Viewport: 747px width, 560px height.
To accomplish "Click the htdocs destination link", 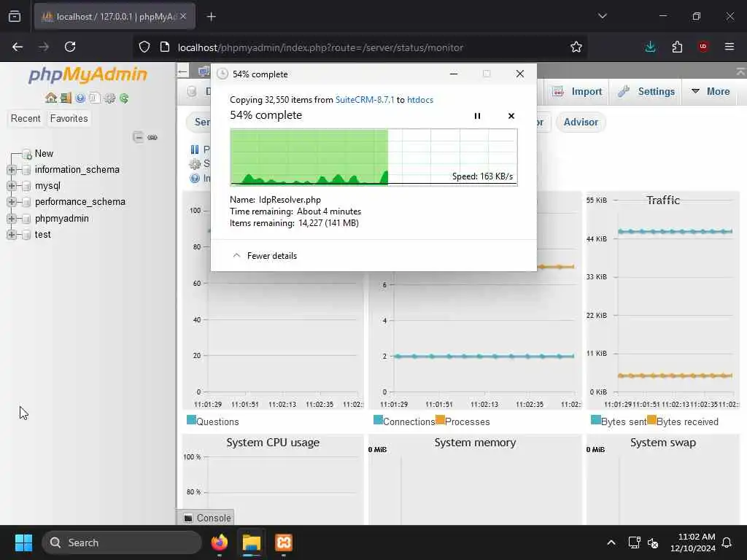I will (420, 100).
